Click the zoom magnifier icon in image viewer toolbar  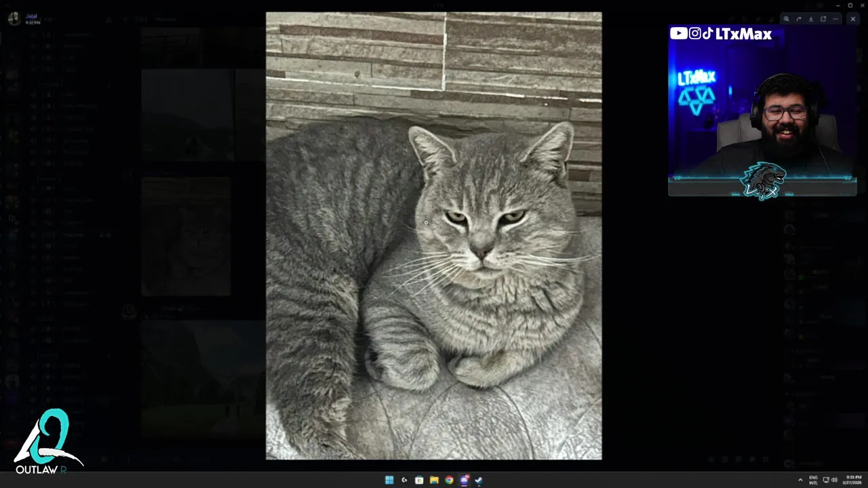pos(786,19)
